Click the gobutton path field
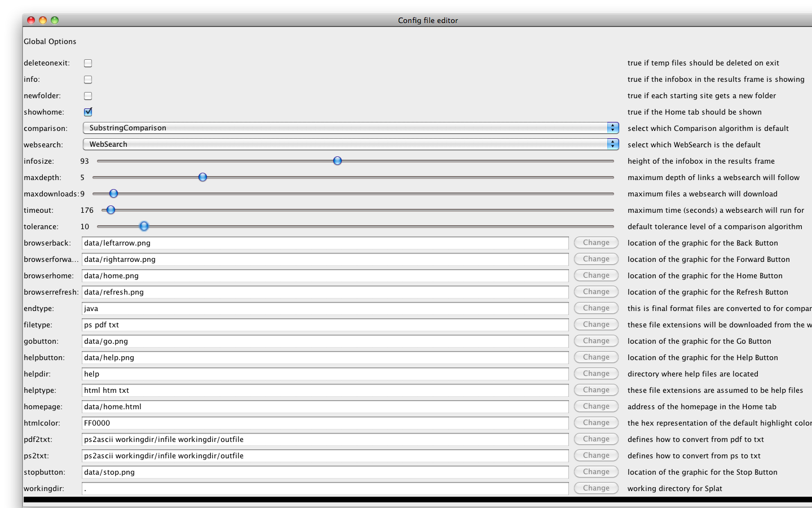 [x=325, y=341]
